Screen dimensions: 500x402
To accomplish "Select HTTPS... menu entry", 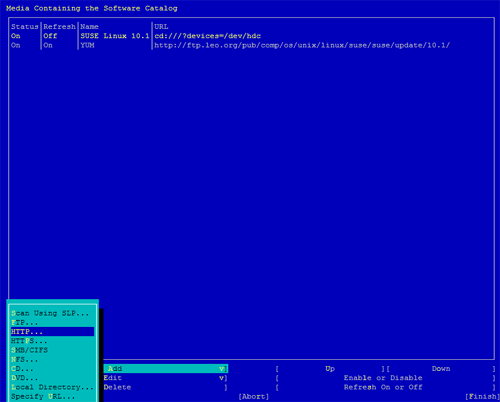I will tap(52, 341).
